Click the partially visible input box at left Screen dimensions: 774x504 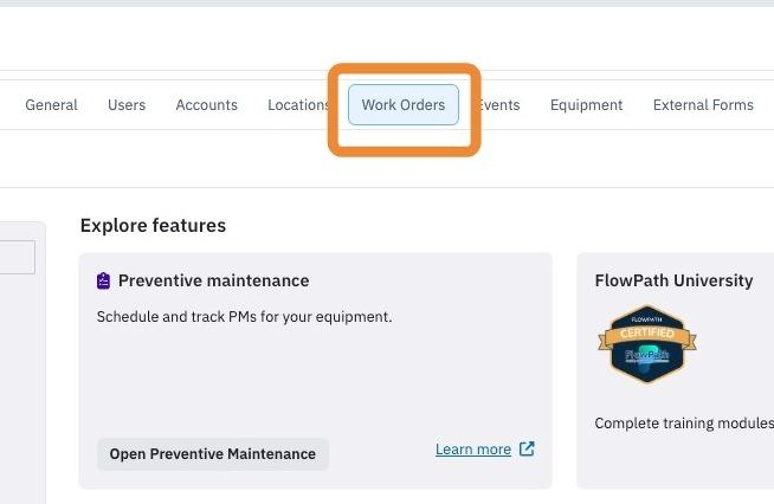17,257
